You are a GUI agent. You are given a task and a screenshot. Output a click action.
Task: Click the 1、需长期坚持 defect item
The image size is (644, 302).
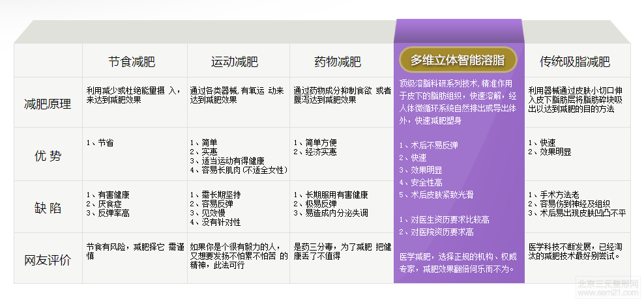click(215, 195)
